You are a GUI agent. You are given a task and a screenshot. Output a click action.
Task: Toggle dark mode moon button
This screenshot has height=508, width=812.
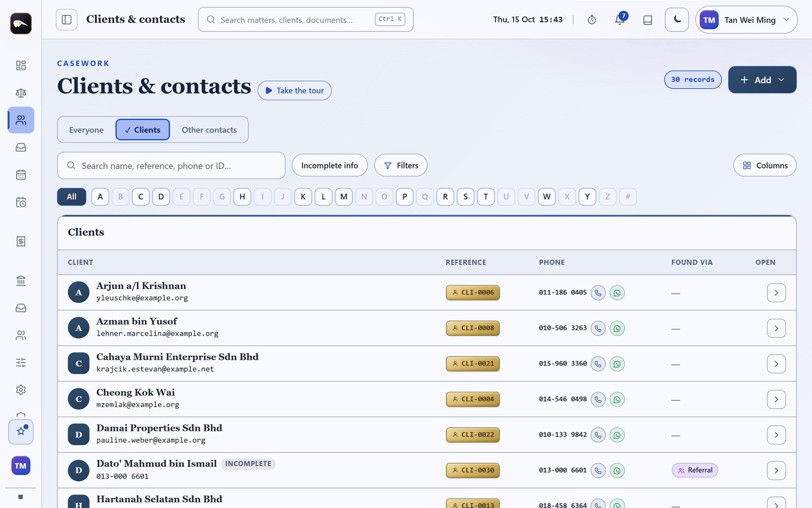click(677, 20)
